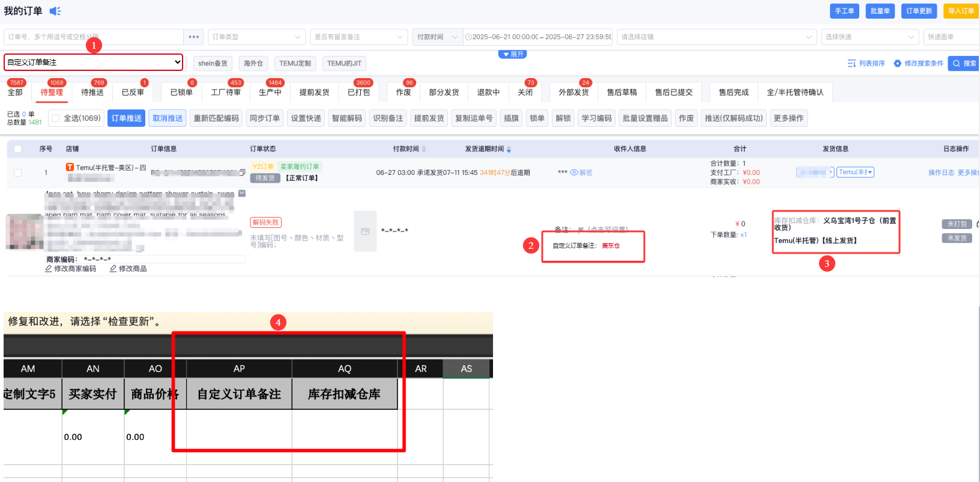Image resolution: width=980 pixels, height=482 pixels.
Task: Click the orange 导入订单 button
Action: click(x=961, y=11)
